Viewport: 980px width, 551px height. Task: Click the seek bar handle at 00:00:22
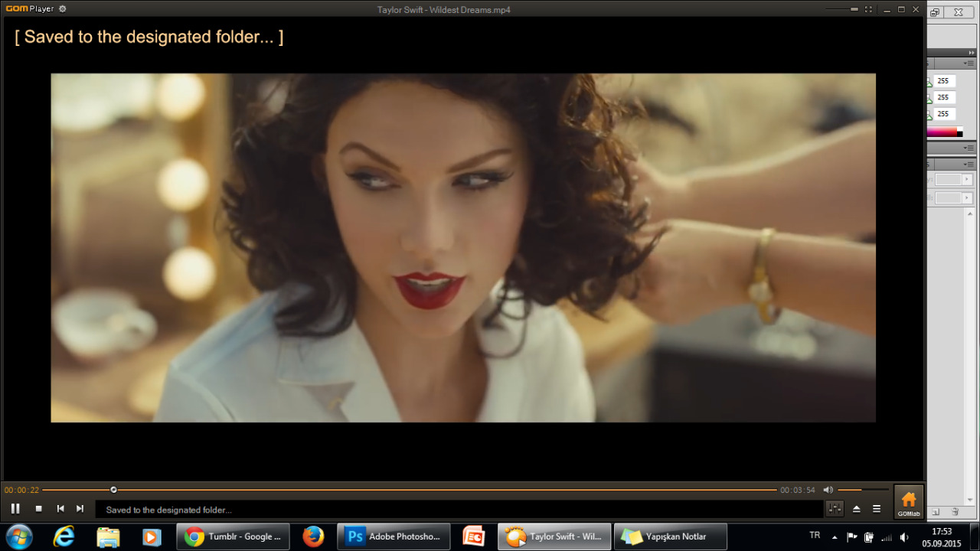point(113,490)
